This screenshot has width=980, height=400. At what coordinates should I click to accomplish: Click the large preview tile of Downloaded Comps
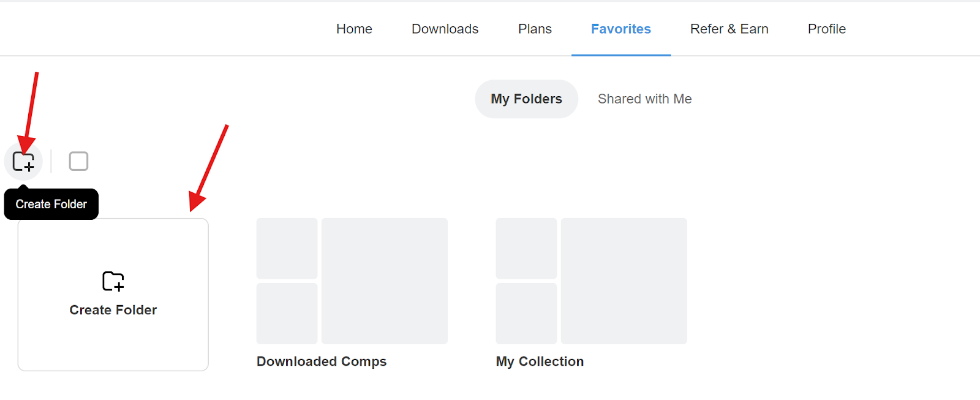(x=385, y=281)
